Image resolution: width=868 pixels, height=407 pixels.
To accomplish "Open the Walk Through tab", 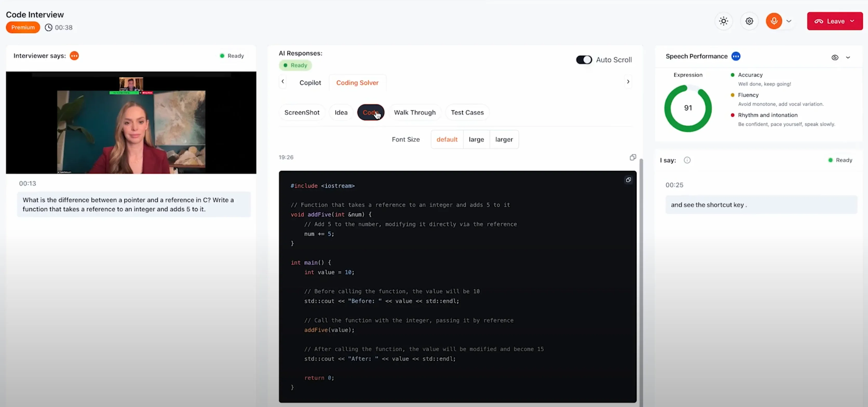I will click(x=415, y=113).
